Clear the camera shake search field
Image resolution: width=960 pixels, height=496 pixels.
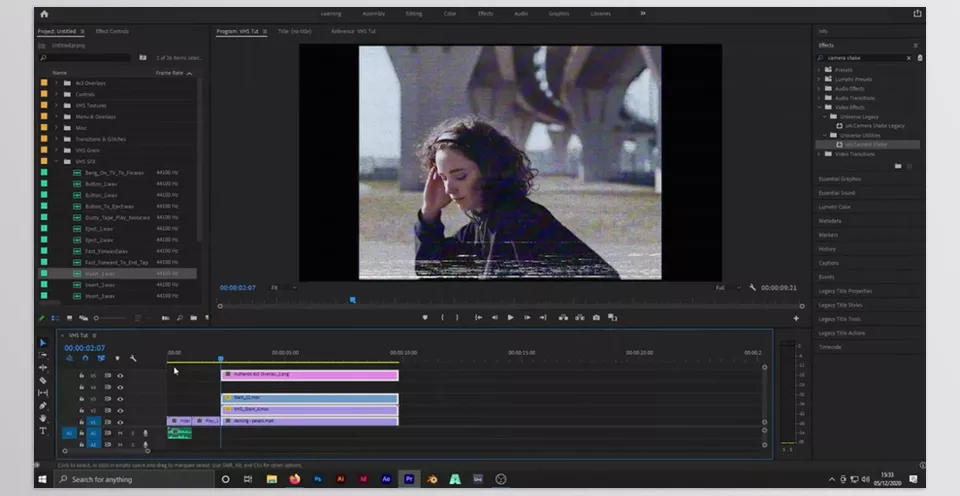tap(909, 58)
